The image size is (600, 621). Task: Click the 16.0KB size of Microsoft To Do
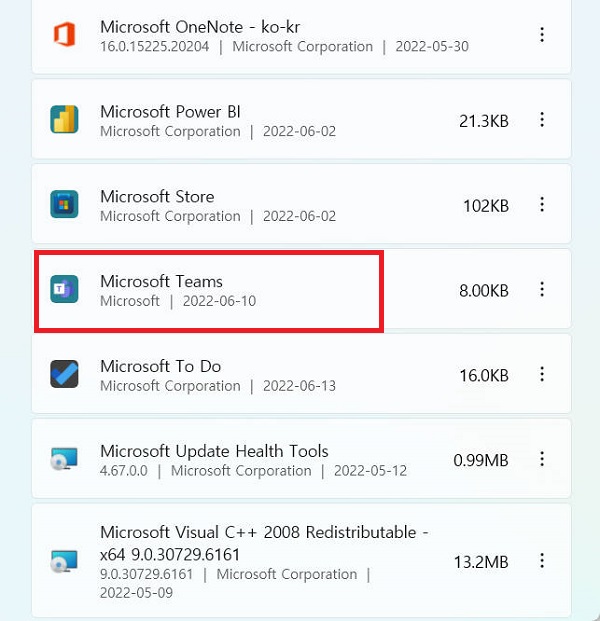coord(484,375)
